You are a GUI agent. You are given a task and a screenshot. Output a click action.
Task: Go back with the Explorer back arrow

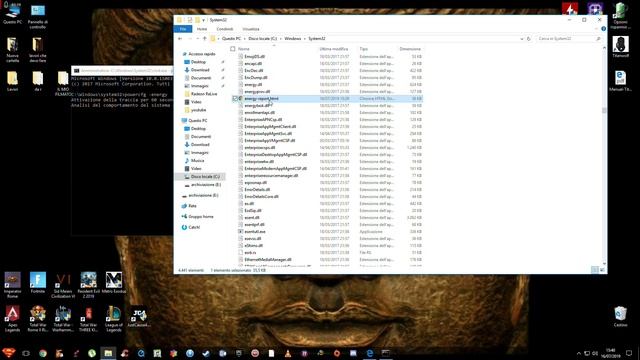(x=180, y=38)
